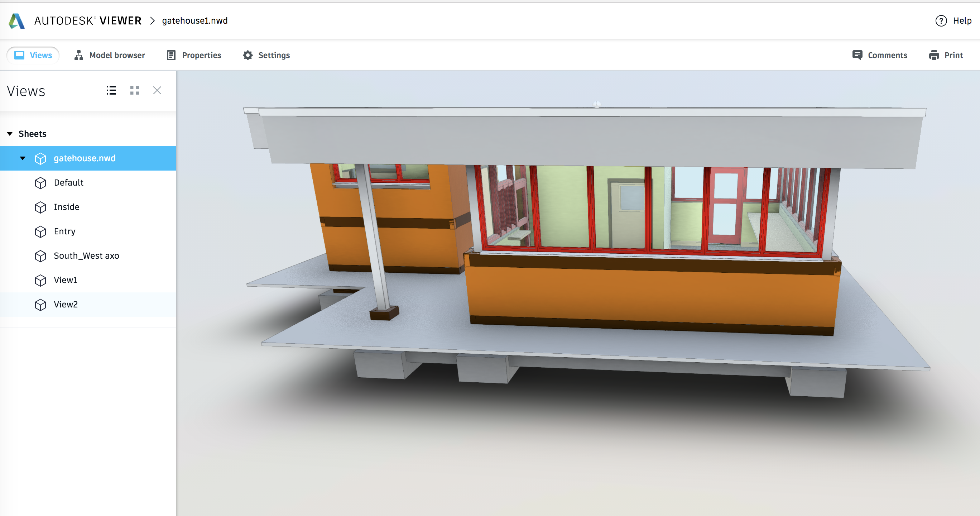The width and height of the screenshot is (980, 516).
Task: Click the Print icon
Action: (934, 55)
